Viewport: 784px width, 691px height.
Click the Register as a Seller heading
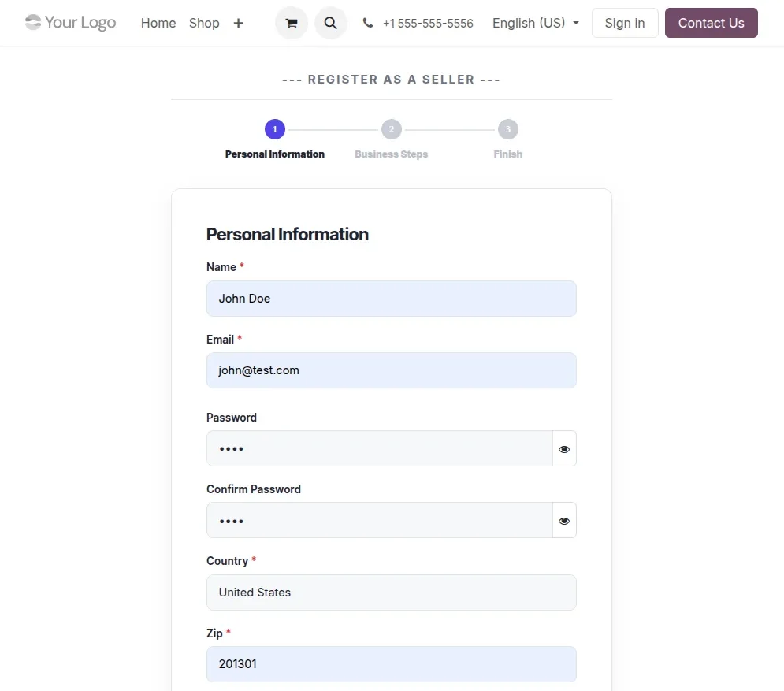(x=392, y=80)
